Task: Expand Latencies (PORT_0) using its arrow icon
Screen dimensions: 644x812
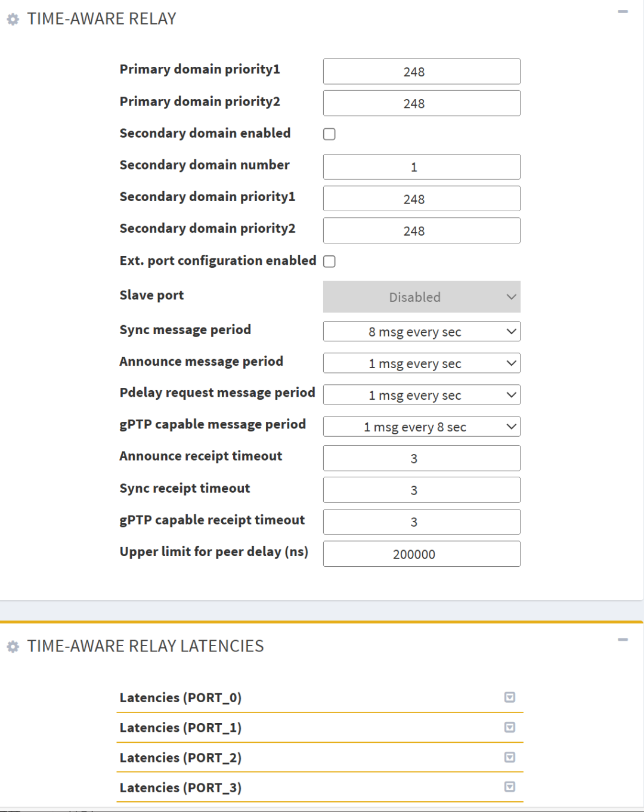Action: coord(509,697)
